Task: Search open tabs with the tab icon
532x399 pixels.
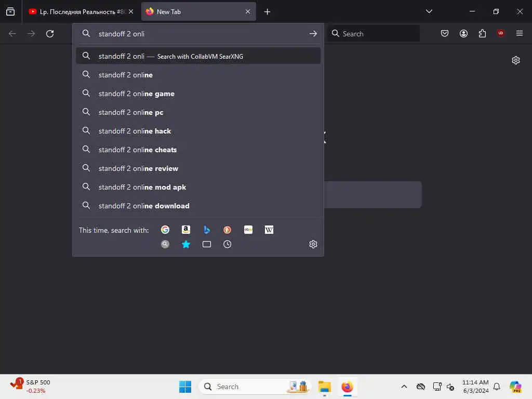Action: point(207,244)
